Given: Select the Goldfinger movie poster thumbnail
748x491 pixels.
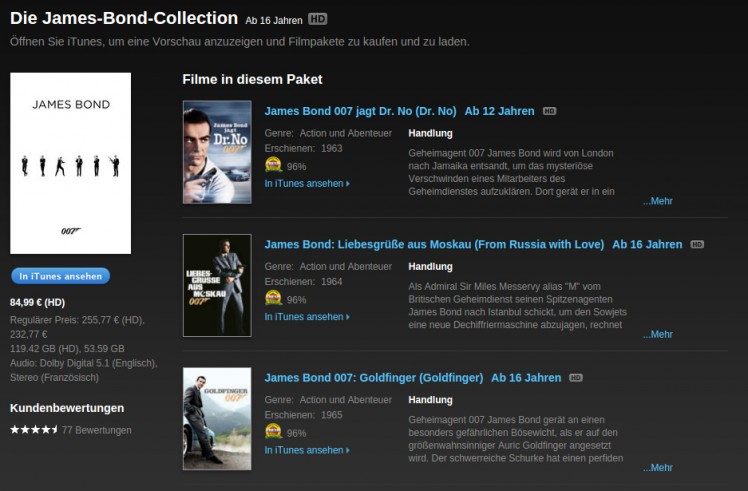Looking at the screenshot, I should pyautogui.click(x=217, y=418).
